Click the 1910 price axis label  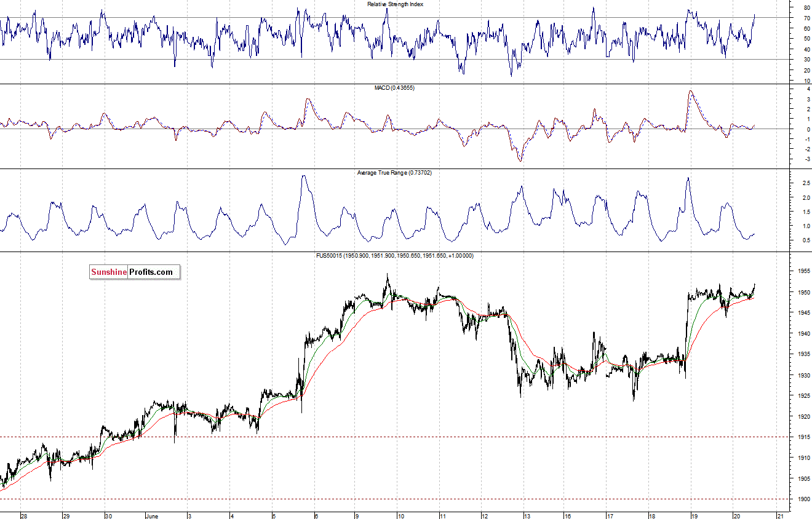(x=803, y=458)
